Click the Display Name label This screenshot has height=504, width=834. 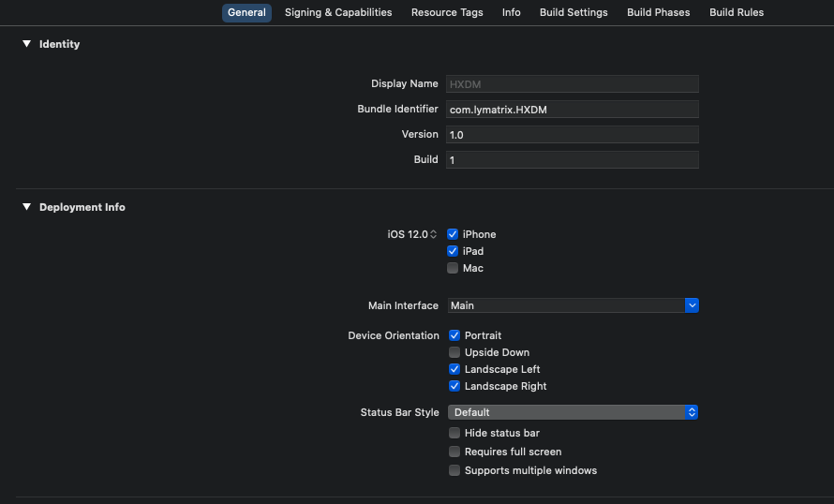point(405,83)
